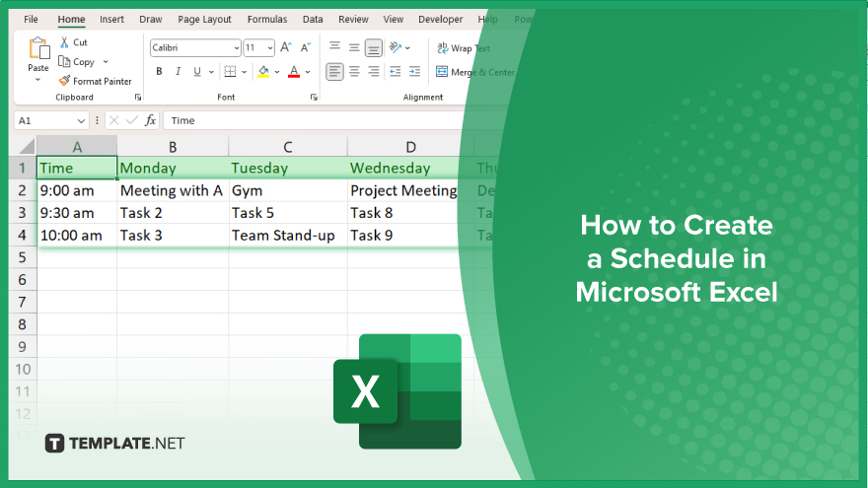Open the font size 11 dropdown
Screen dimensions: 868x488
(x=270, y=48)
